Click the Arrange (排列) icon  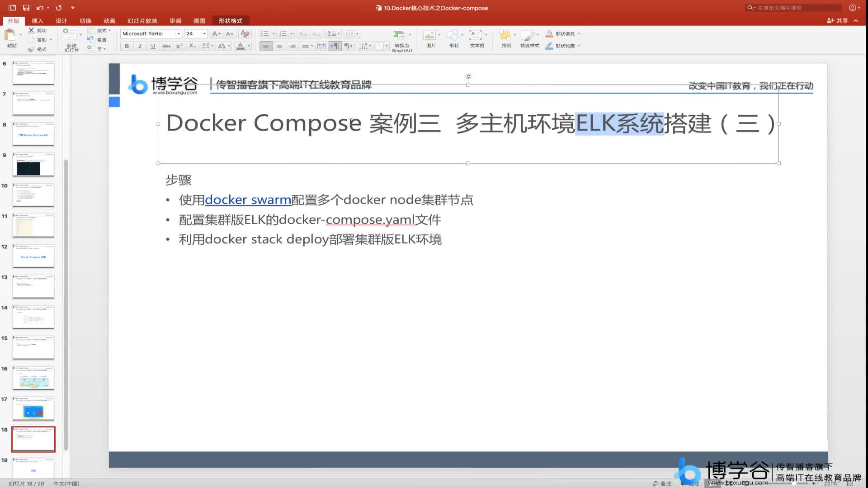coord(505,35)
